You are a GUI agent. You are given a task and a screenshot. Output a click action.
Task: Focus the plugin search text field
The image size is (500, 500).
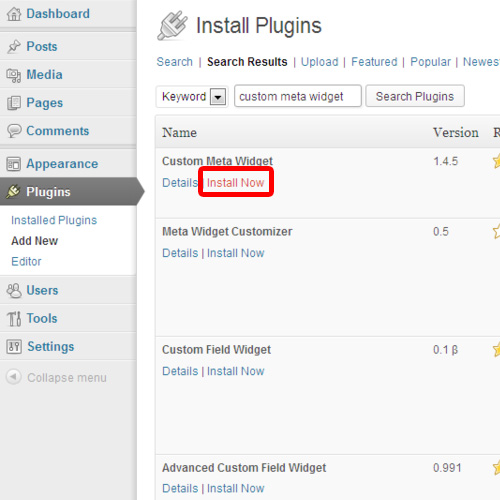pos(298,96)
